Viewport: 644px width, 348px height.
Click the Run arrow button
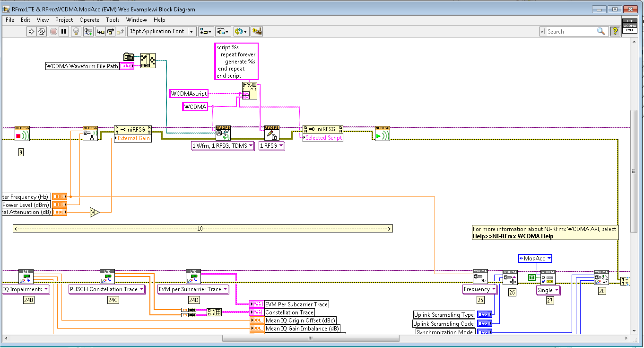(31, 31)
